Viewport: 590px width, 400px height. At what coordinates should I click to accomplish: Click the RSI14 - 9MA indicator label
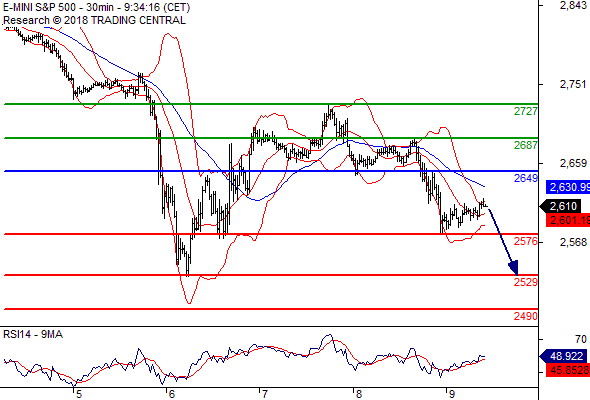tap(33, 334)
